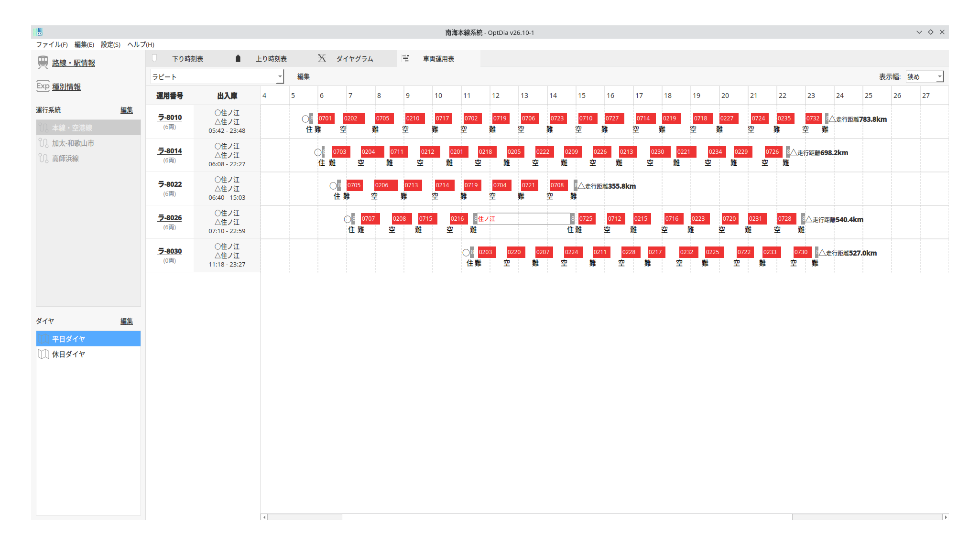Click the ダイヤグラム tab icon
This screenshot has width=980, height=557.
click(x=322, y=58)
